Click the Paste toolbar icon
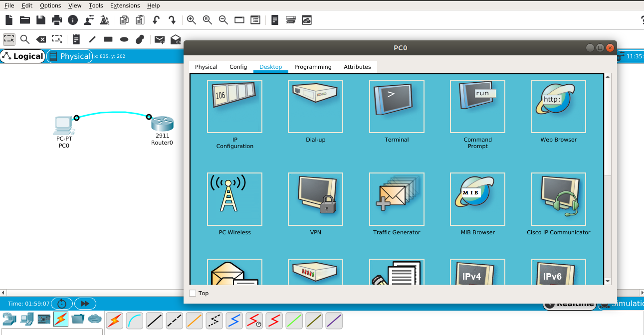Viewport: 644px width, 335px height. pyautogui.click(x=140, y=20)
